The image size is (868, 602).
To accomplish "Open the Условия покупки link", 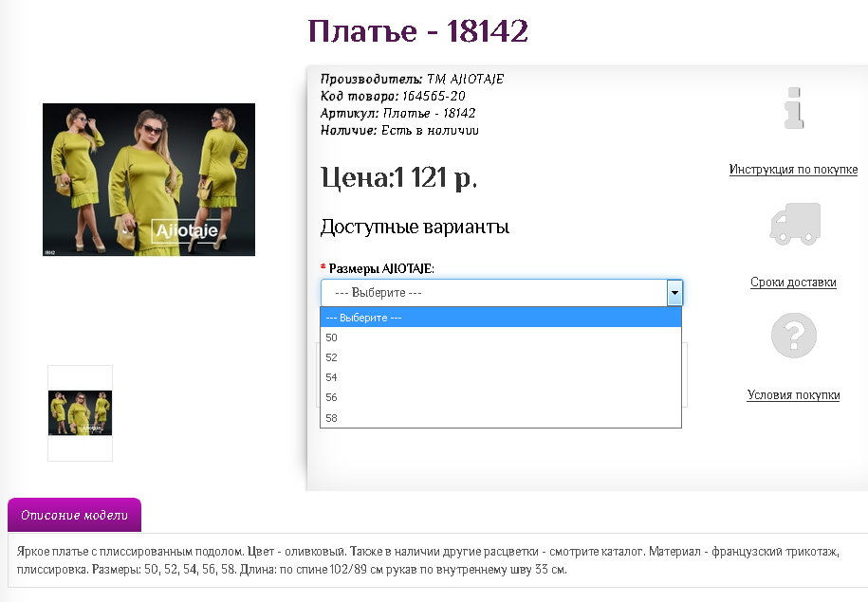I will (x=793, y=395).
